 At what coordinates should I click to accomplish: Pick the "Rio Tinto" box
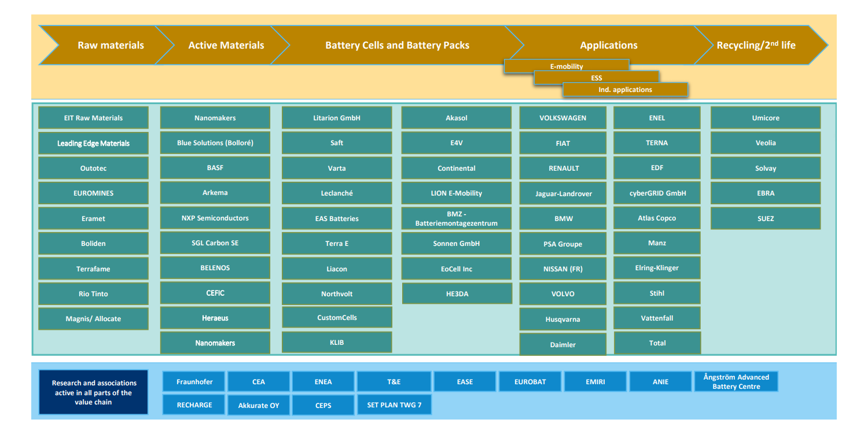coord(93,294)
